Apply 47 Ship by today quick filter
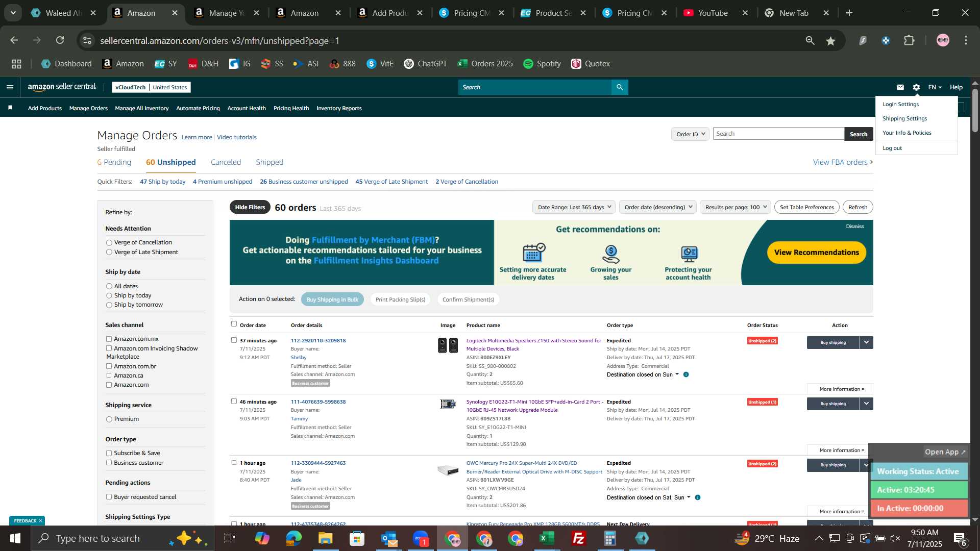 pyautogui.click(x=163, y=182)
